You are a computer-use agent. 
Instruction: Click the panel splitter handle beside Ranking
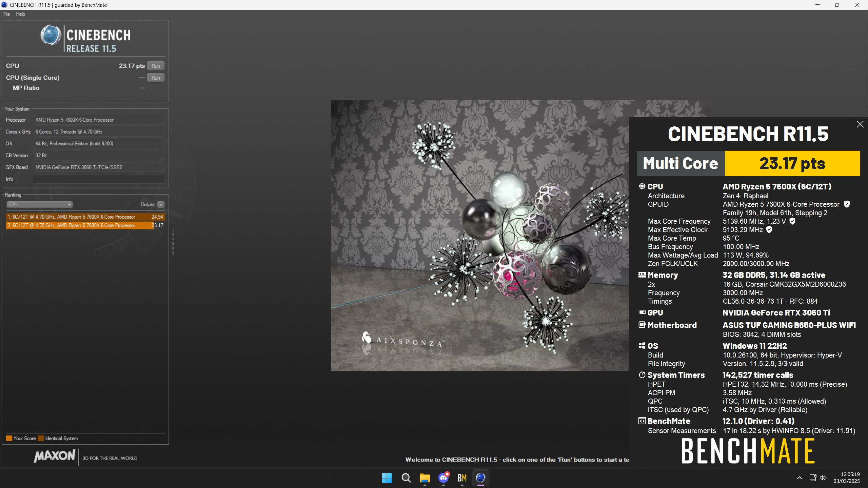(173, 243)
